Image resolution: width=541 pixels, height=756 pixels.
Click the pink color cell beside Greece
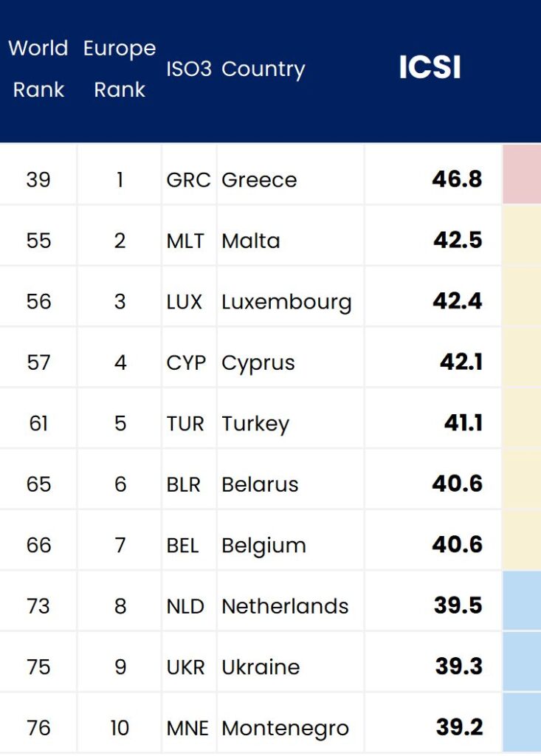point(522,174)
